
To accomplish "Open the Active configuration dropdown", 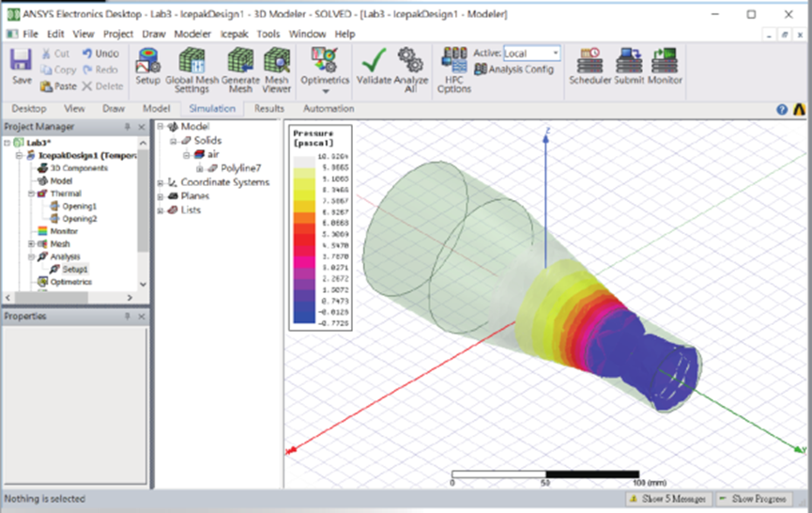I will point(555,53).
